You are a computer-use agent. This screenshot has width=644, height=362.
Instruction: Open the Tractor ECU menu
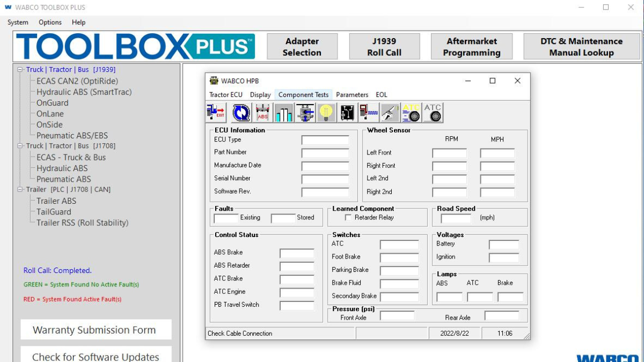coord(226,95)
